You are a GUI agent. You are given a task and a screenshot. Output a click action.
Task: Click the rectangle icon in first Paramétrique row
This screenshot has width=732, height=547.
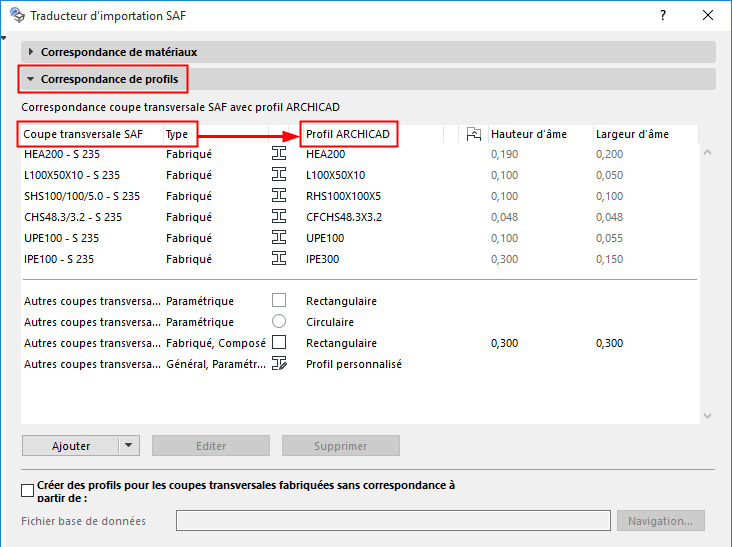(x=279, y=300)
